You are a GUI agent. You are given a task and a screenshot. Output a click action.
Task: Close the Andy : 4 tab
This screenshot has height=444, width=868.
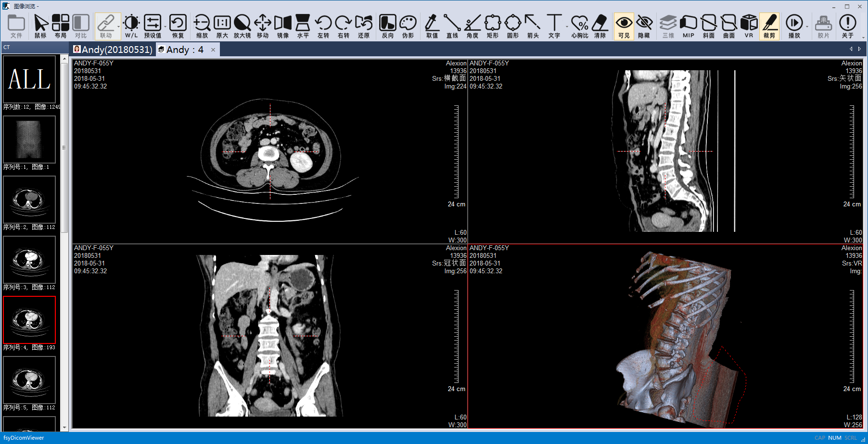213,50
